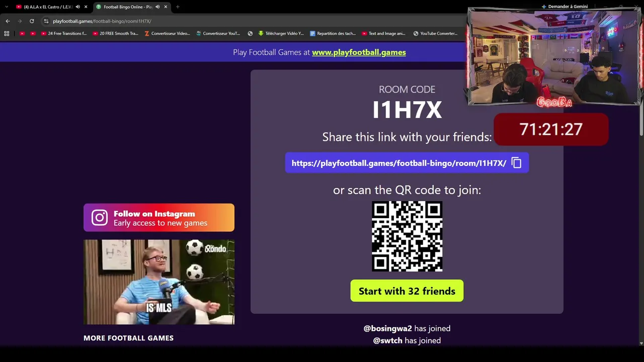The image size is (644, 362).
Task: Open the Convertisseur YouT... bookmark
Action: coord(218,34)
